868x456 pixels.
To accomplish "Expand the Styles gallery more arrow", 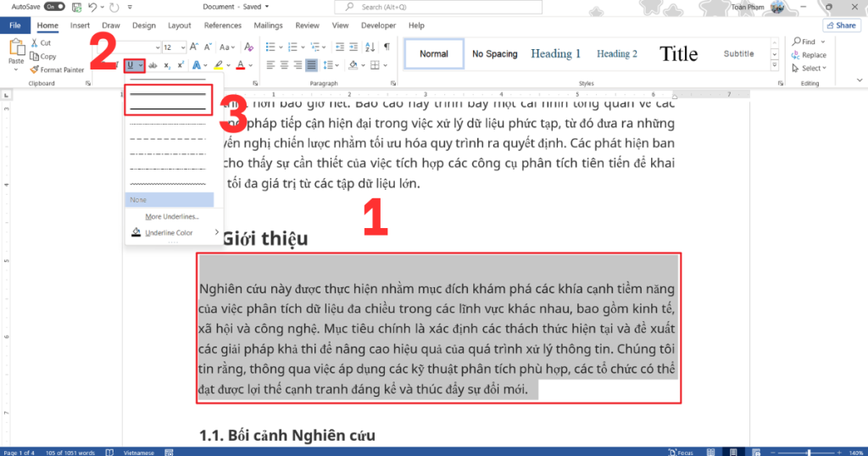I will (775, 65).
